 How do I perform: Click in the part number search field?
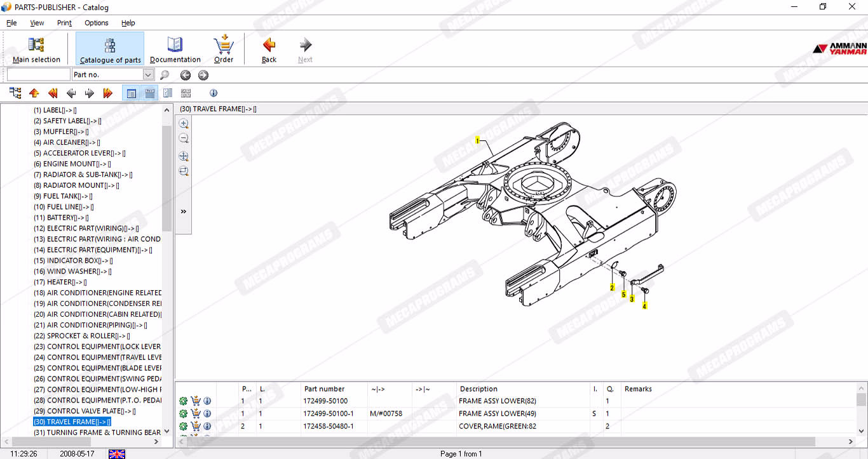38,75
